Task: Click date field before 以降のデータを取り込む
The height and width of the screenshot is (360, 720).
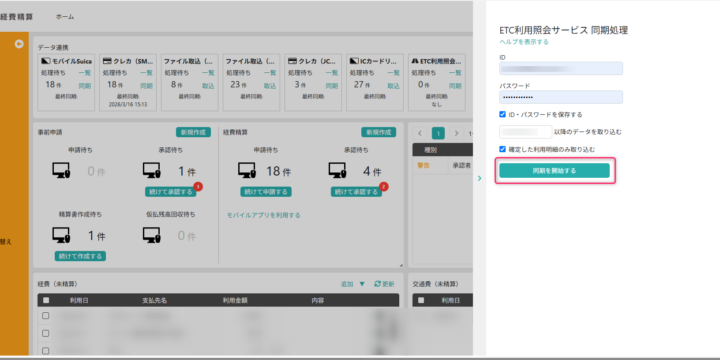Action: pos(526,132)
